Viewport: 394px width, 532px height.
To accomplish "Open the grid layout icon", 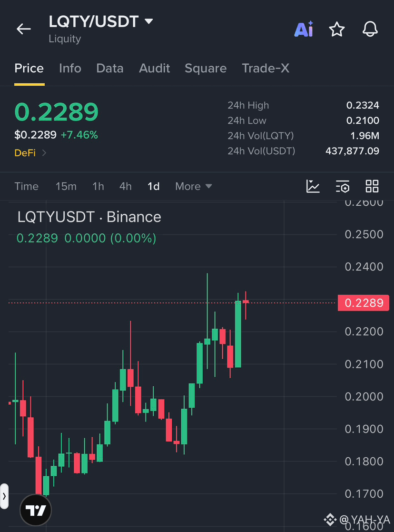I will [x=372, y=186].
